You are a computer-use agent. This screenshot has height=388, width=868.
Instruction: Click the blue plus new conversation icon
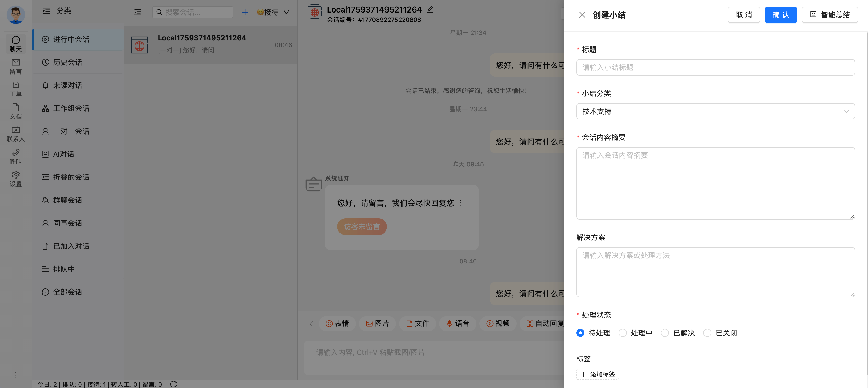245,13
